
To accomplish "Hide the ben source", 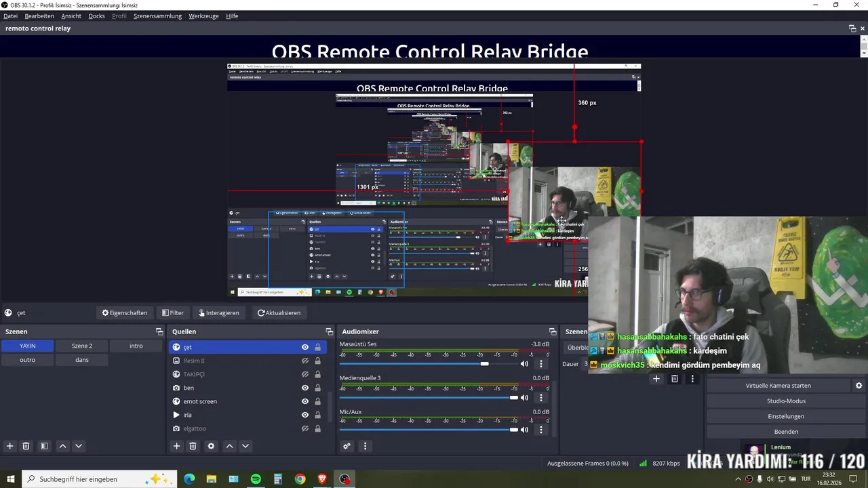I will coord(305,388).
